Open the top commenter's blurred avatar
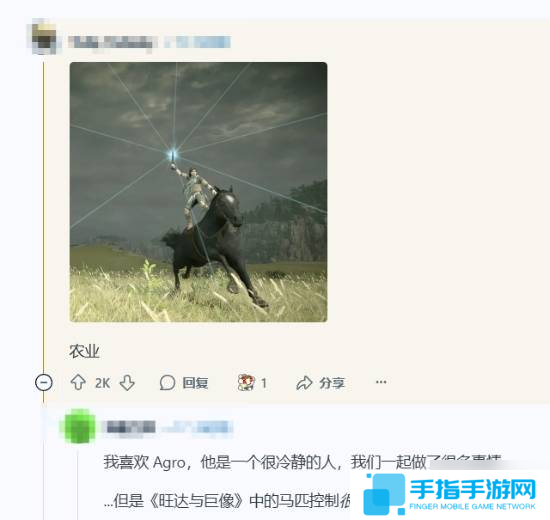 tap(44, 38)
